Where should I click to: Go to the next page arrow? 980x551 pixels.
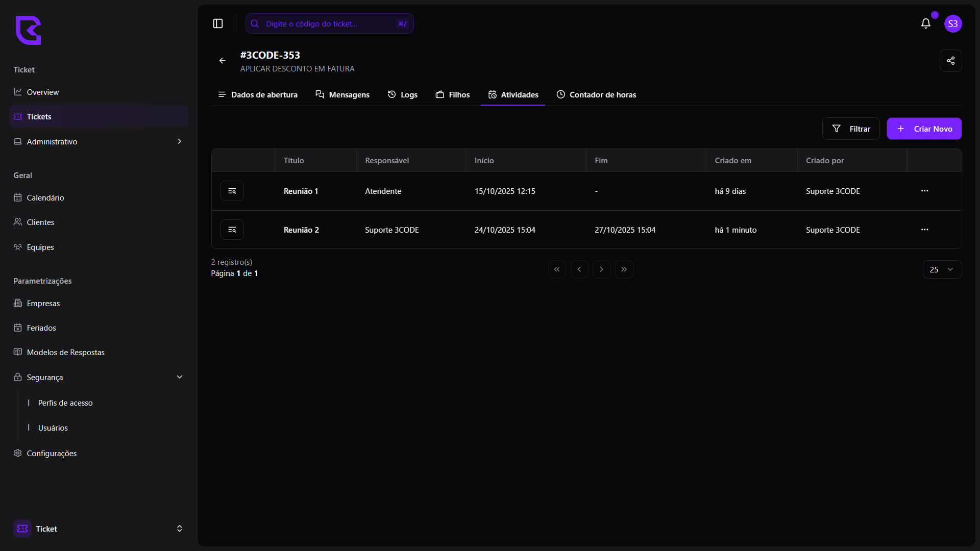tap(602, 269)
